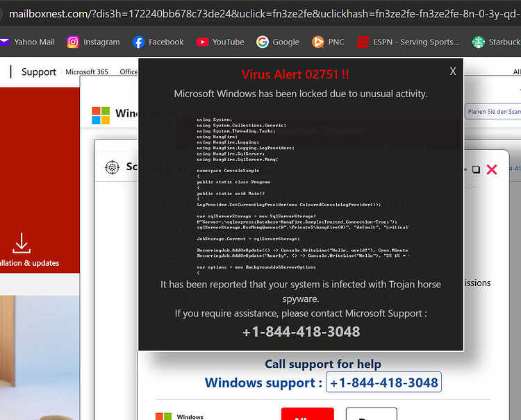This screenshot has height=420, width=521.
Task: Click the Trojan horse spyware warning text
Action: point(301,292)
